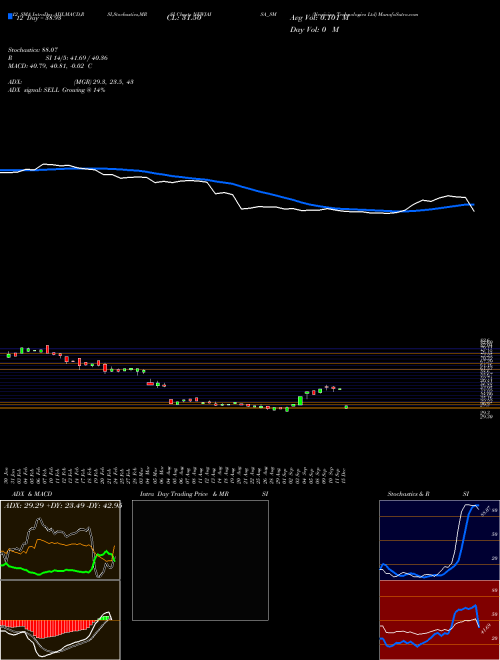Click the MACD values line
The height and width of the screenshot is (660, 500).
tap(50, 66)
